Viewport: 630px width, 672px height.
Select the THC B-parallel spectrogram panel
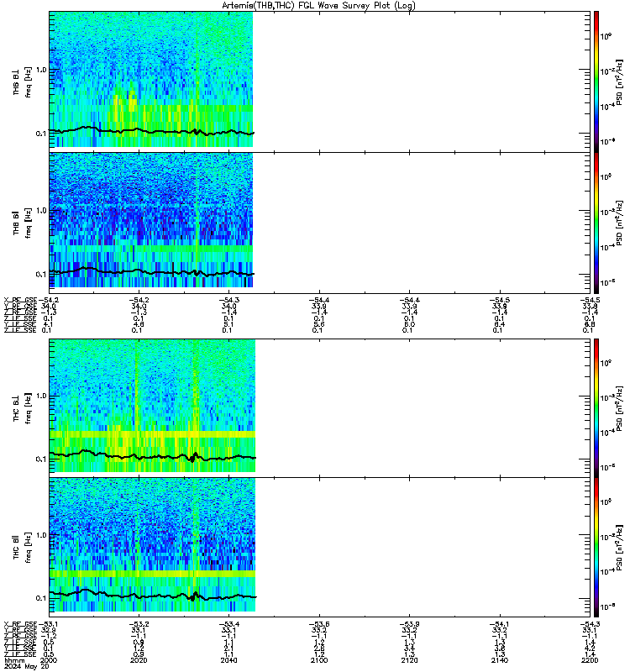319,548
